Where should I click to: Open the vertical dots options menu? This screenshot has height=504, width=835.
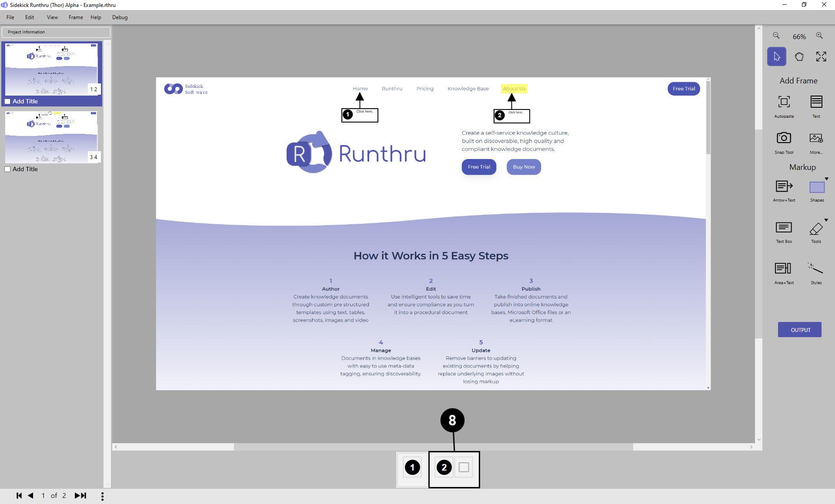point(102,496)
